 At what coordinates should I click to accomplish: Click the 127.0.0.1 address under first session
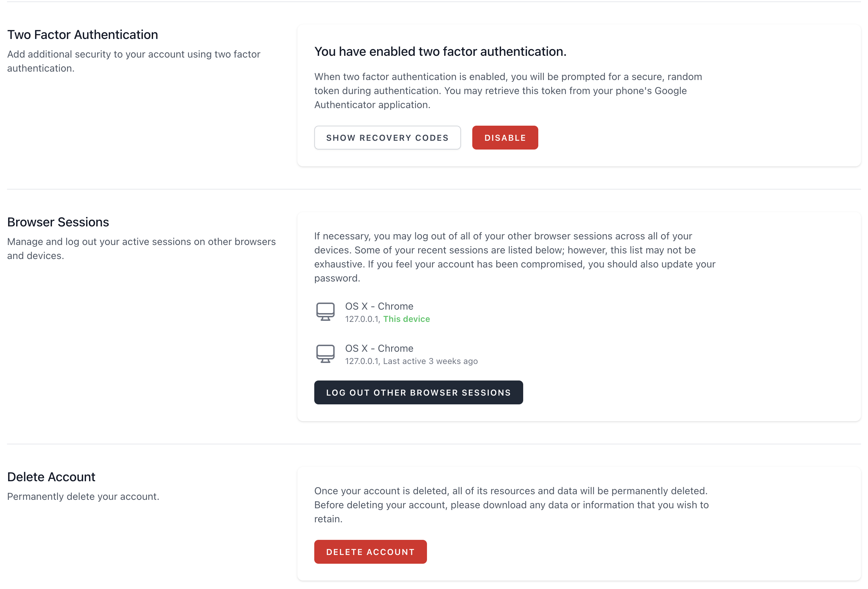point(362,319)
